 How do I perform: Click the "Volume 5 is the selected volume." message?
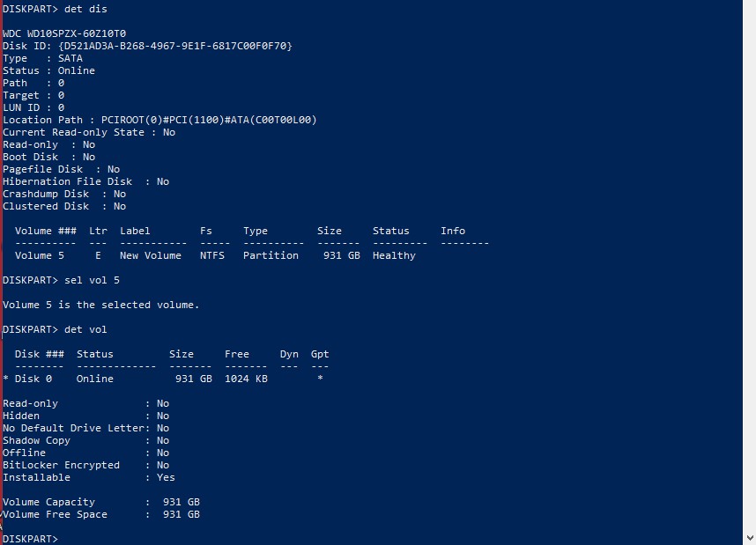(x=101, y=305)
